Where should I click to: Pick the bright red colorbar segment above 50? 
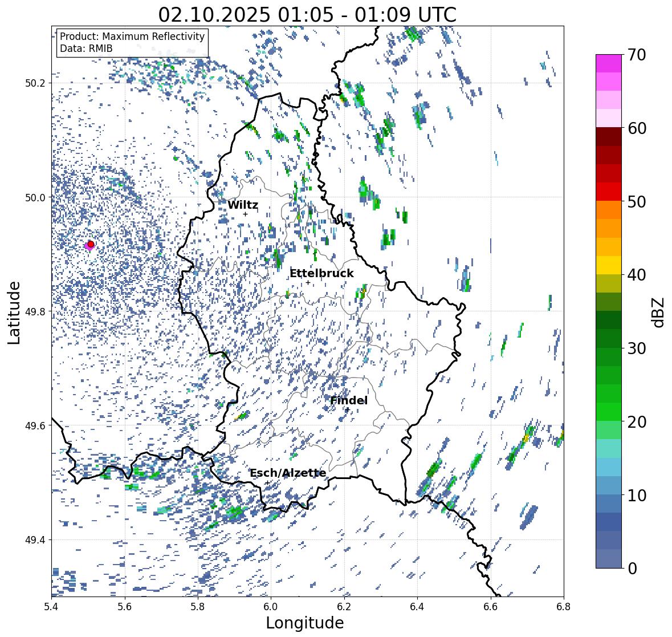pyautogui.click(x=609, y=192)
